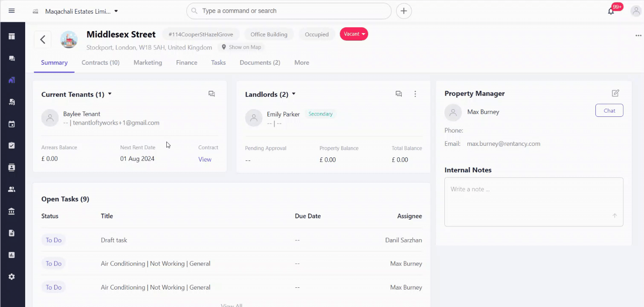Open the settings gear sidebar icon
Viewport: 644px width, 307px height.
click(x=12, y=277)
